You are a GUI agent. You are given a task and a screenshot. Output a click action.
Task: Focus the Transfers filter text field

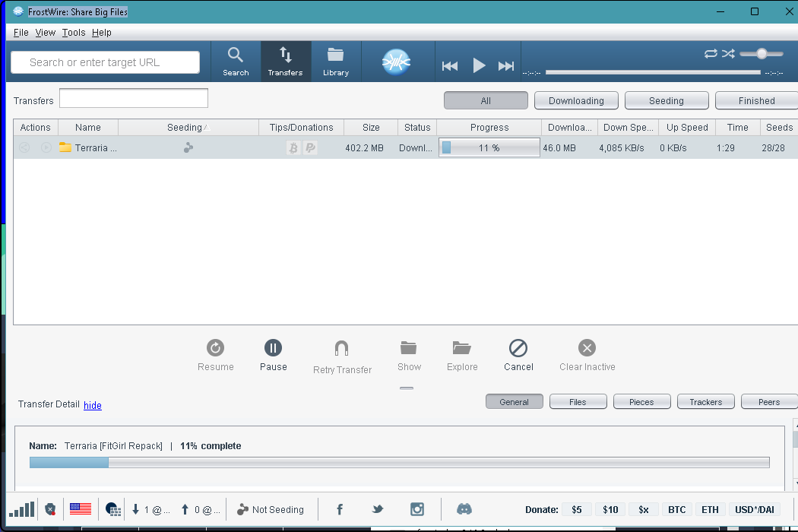[134, 98]
